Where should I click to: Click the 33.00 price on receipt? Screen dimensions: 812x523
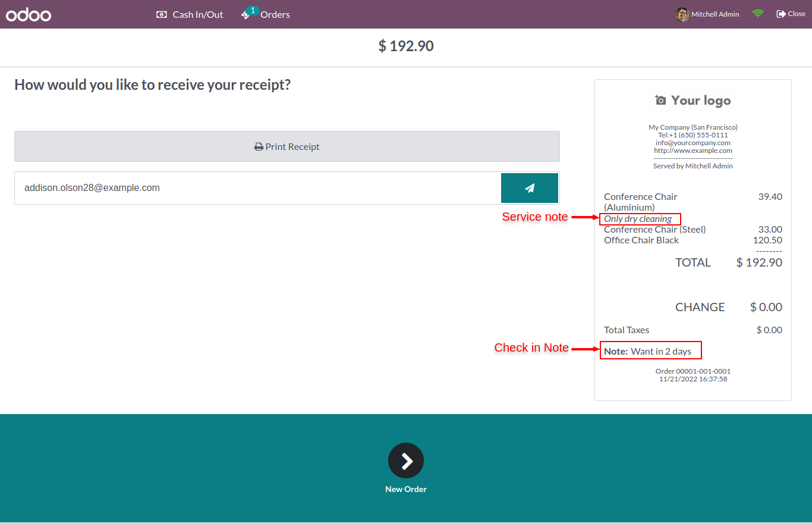coord(770,229)
